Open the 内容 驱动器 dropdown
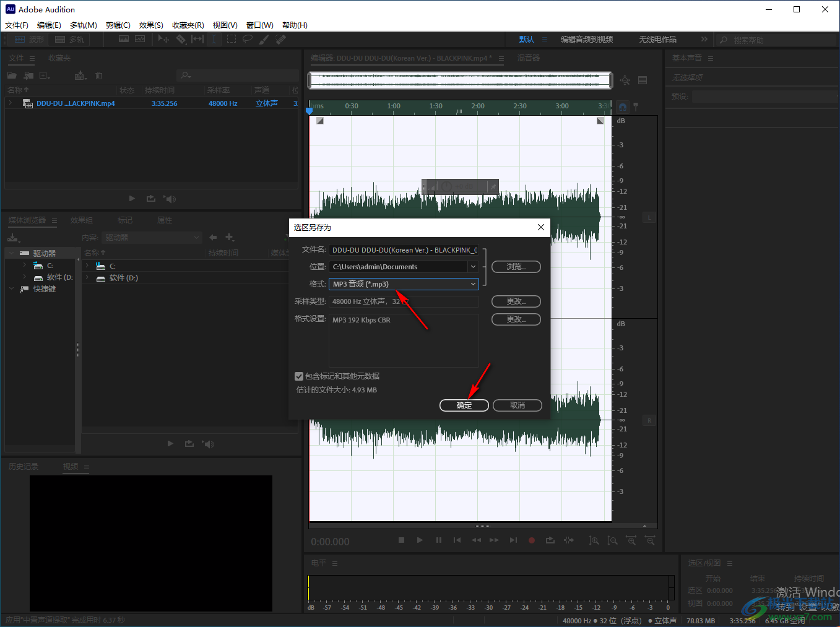840x627 pixels. click(152, 237)
